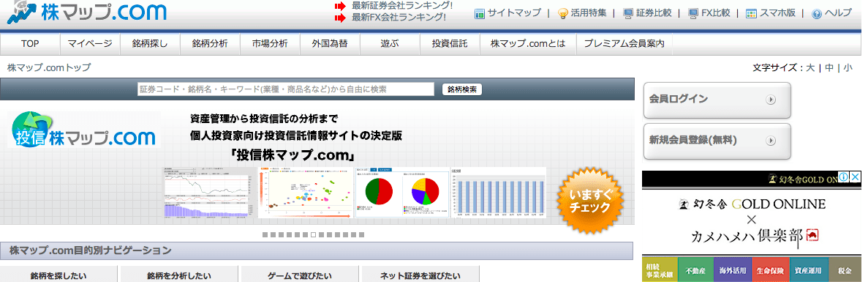
Task: Select the TOP navigation menu
Action: pos(31,44)
